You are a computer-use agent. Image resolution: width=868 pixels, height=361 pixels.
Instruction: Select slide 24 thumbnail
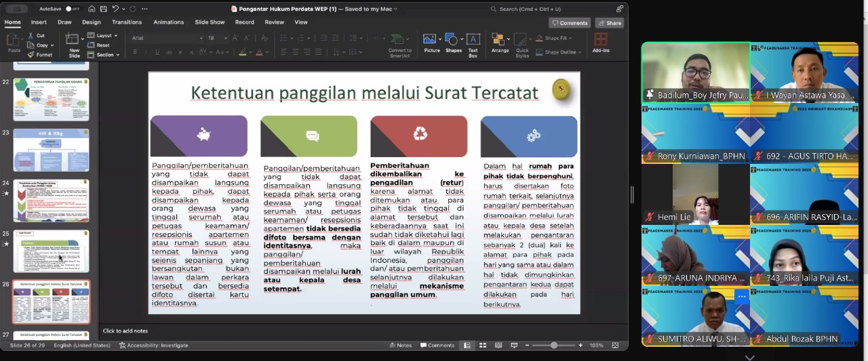pyautogui.click(x=51, y=200)
